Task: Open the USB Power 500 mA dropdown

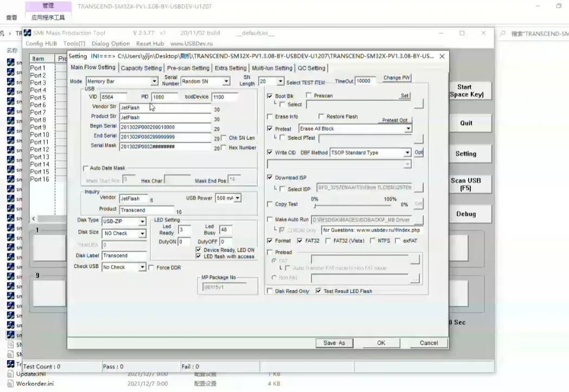Action: [x=237, y=198]
